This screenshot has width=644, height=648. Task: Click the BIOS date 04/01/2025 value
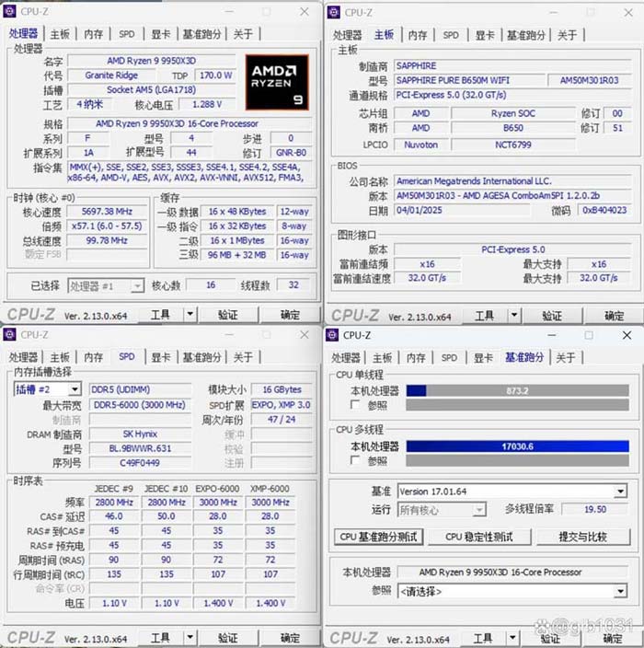[462, 210]
